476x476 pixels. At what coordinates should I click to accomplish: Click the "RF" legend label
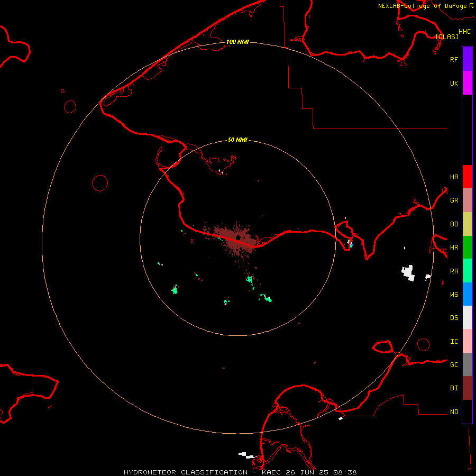(454, 59)
